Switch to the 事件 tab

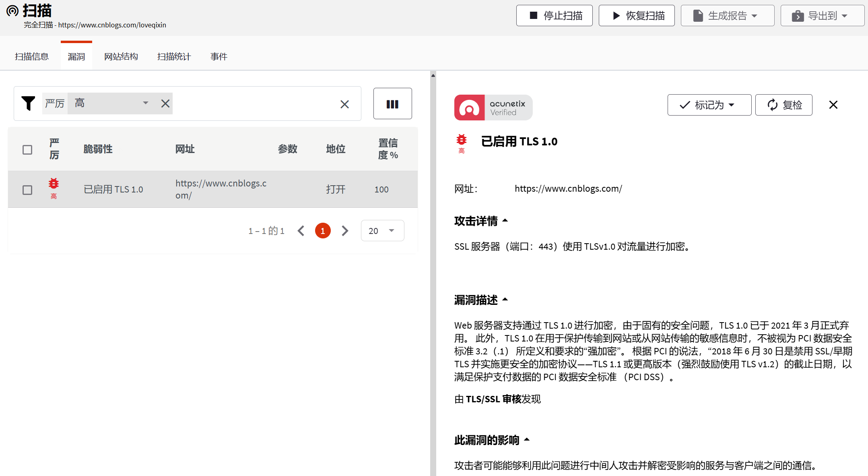pyautogui.click(x=219, y=56)
